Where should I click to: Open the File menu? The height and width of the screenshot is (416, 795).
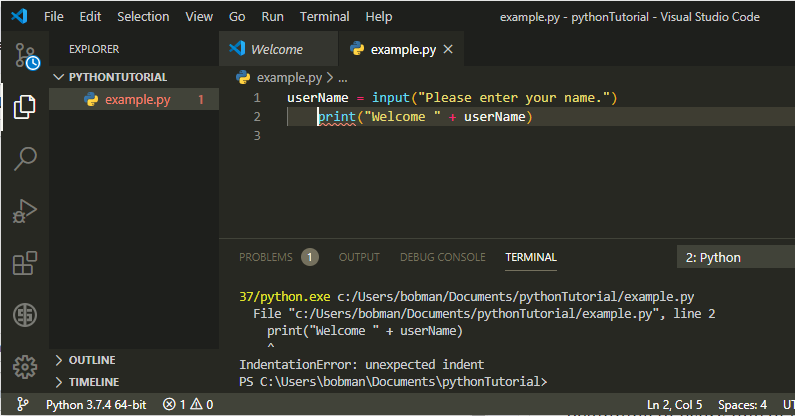point(54,17)
